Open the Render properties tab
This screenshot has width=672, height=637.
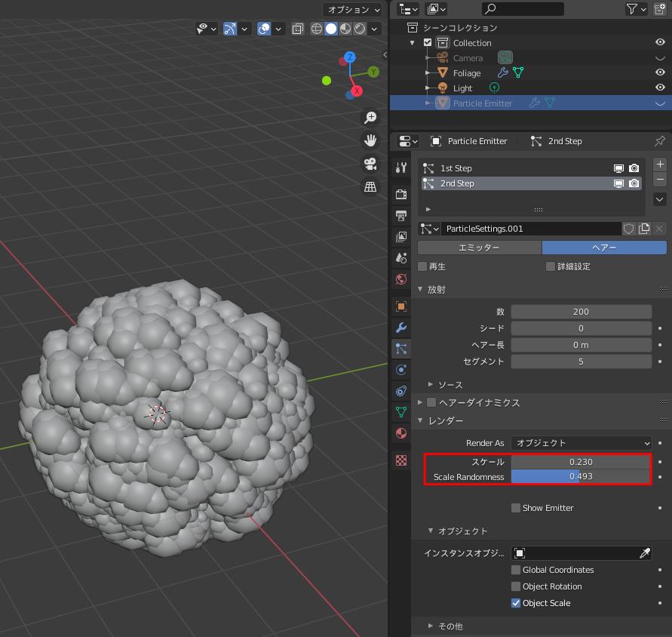tap(400, 195)
